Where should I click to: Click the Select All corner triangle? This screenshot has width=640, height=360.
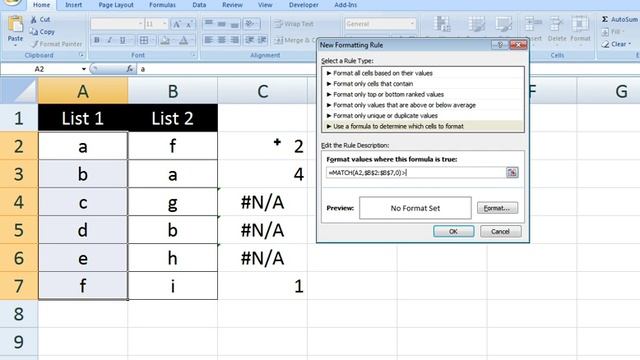tap(19, 90)
